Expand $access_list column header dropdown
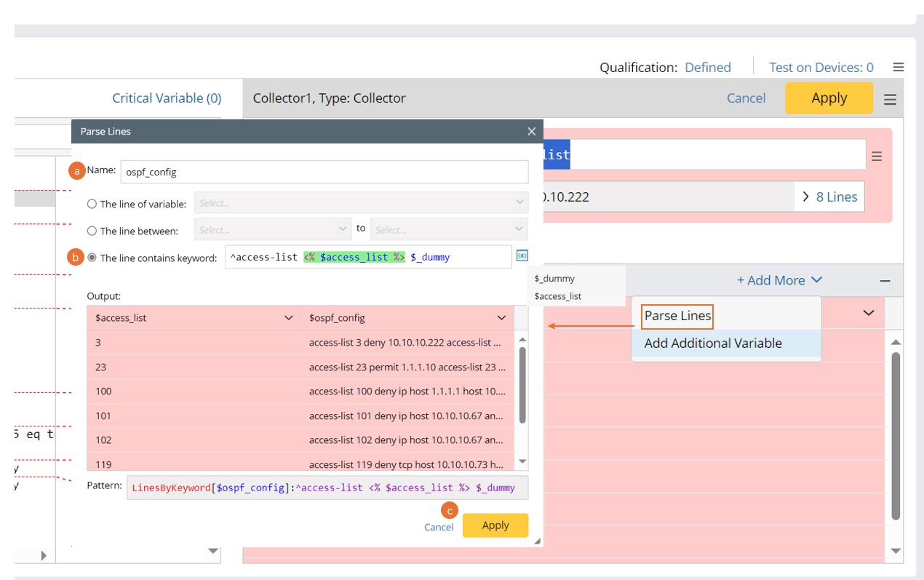 coord(288,318)
